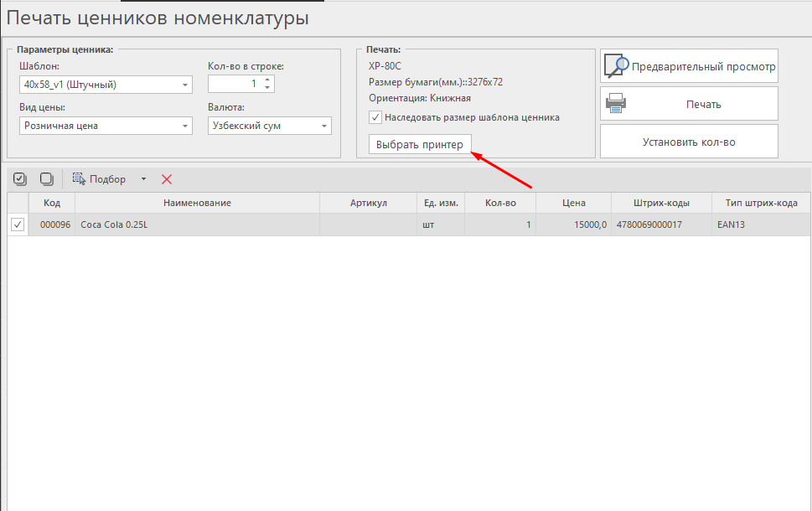
Task: Toggle the Coca Cola 0.25L row checkbox
Action: (x=18, y=225)
